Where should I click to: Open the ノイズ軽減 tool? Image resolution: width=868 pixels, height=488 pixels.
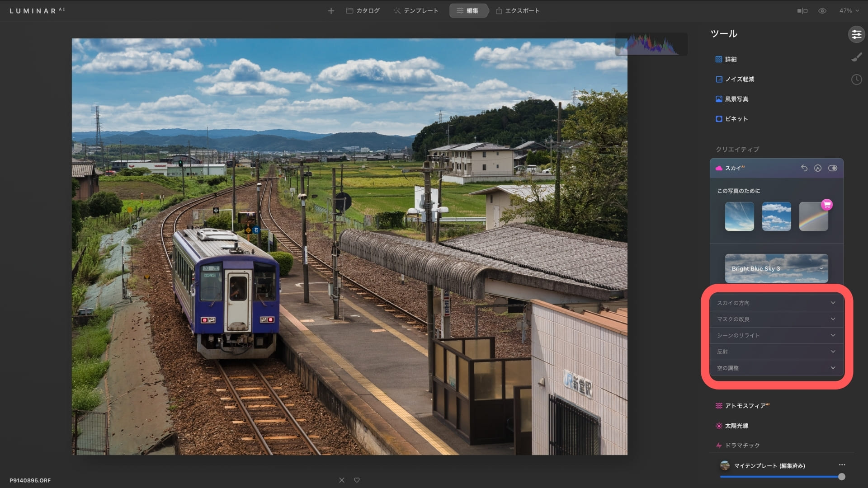click(x=739, y=79)
